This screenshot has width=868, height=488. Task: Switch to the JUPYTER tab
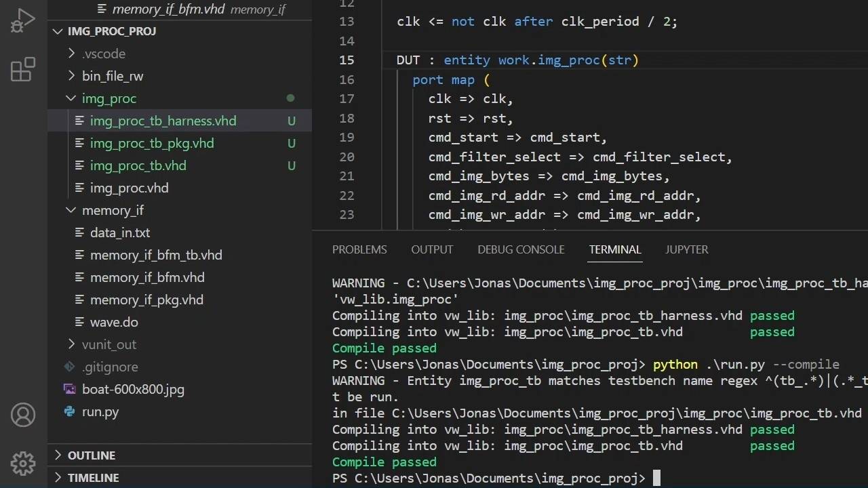point(687,249)
